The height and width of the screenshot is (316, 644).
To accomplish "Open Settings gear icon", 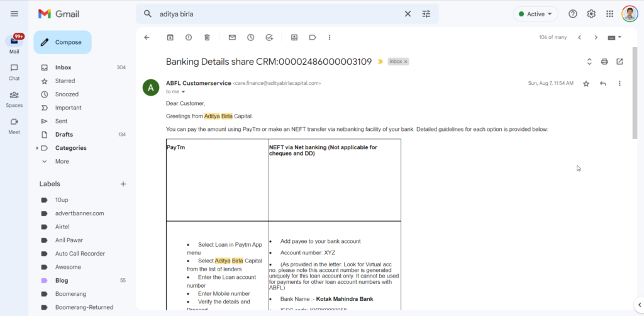I will click(x=591, y=14).
